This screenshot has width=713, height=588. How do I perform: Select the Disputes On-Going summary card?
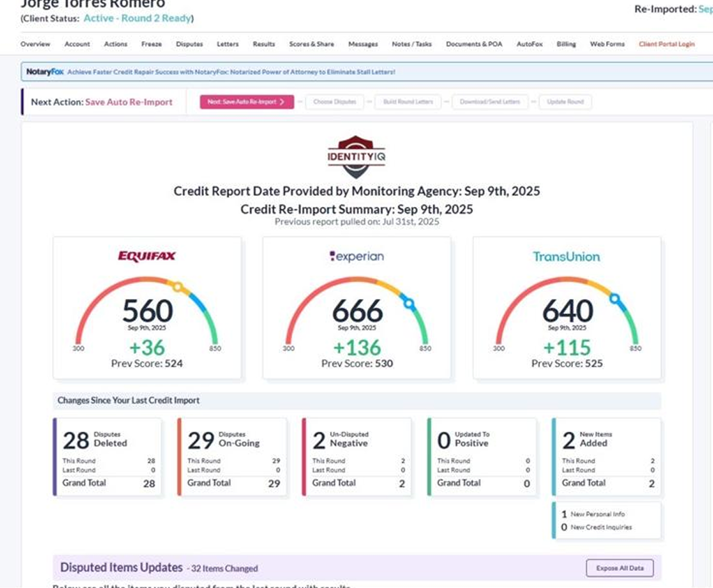click(x=233, y=457)
